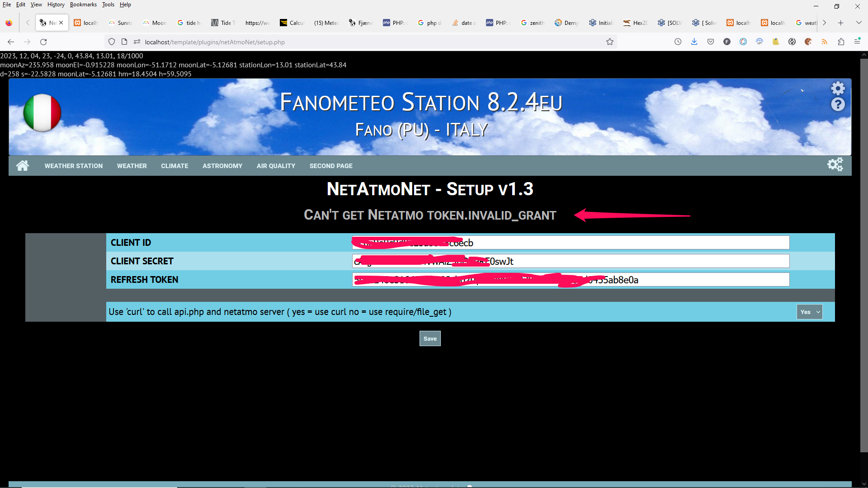Open the ASTRONOMY menu link
The image size is (868, 488).
[x=222, y=166]
